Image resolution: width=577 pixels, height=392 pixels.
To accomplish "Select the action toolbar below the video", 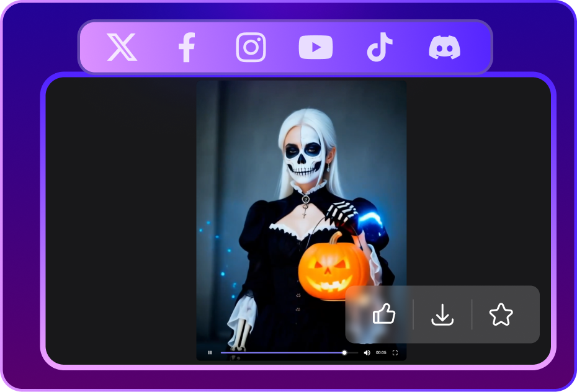I will [x=442, y=314].
